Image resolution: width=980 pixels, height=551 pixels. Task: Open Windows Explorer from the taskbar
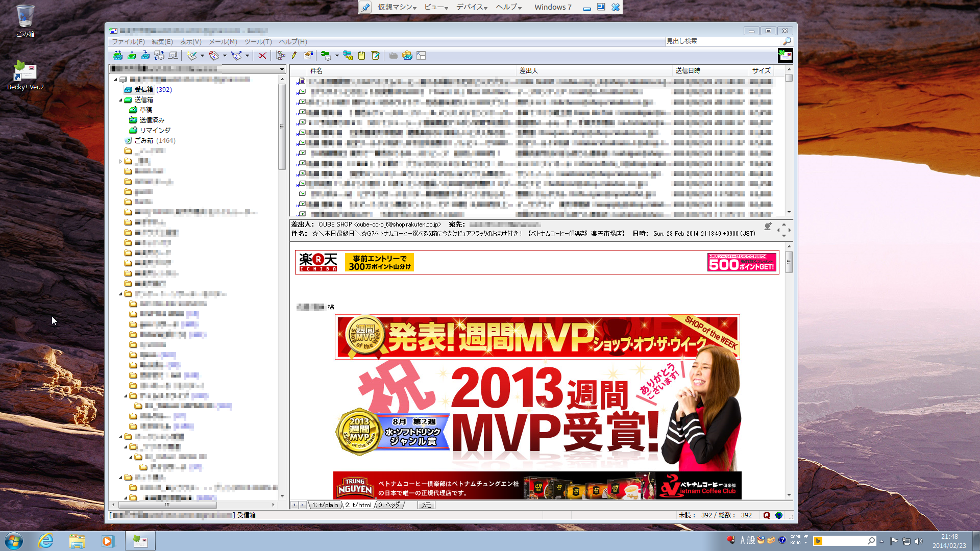(x=77, y=541)
